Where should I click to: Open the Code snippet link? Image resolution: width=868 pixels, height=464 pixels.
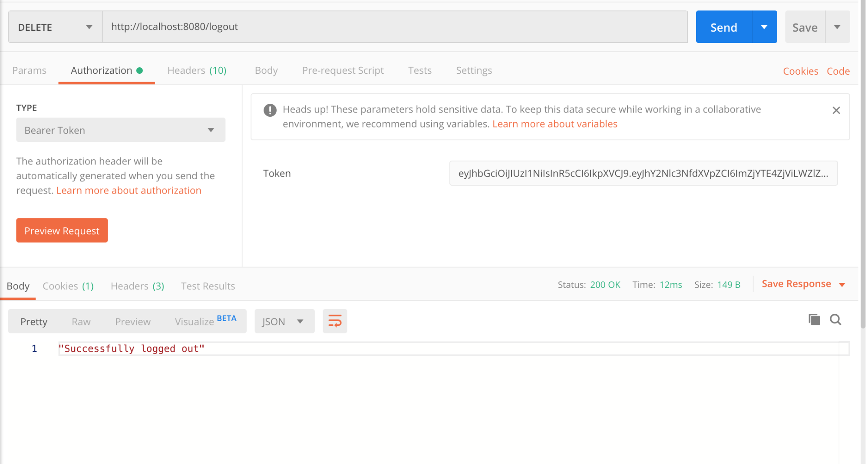coord(838,71)
